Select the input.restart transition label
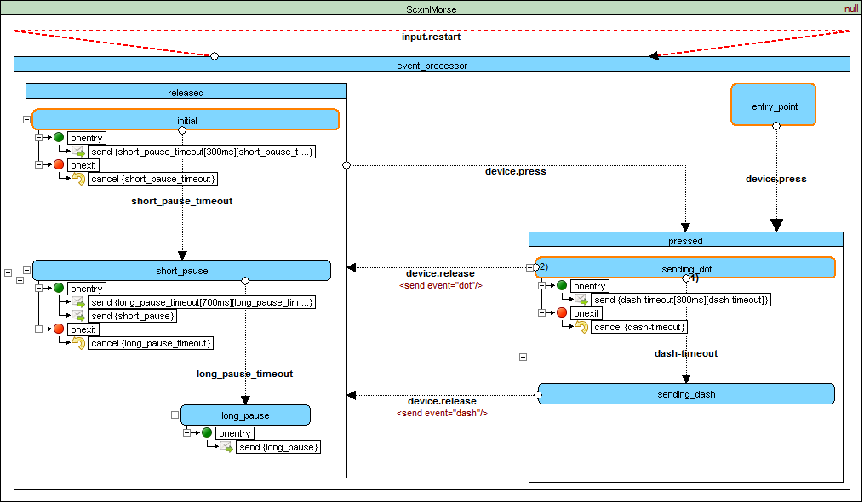864x504 pixels. tap(432, 37)
